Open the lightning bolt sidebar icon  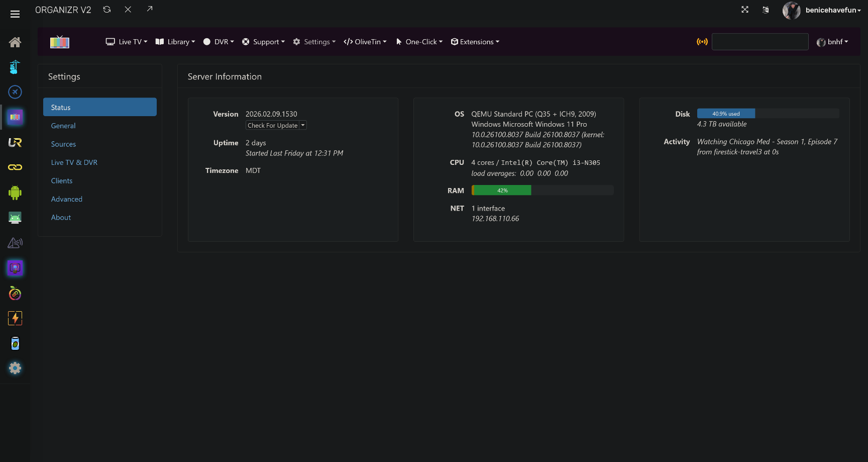pyautogui.click(x=15, y=318)
